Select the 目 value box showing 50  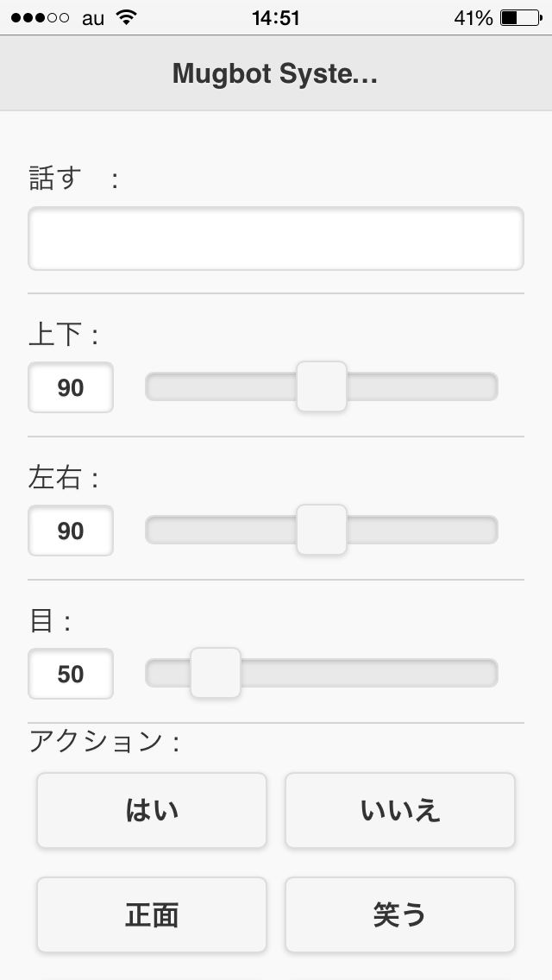click(71, 674)
